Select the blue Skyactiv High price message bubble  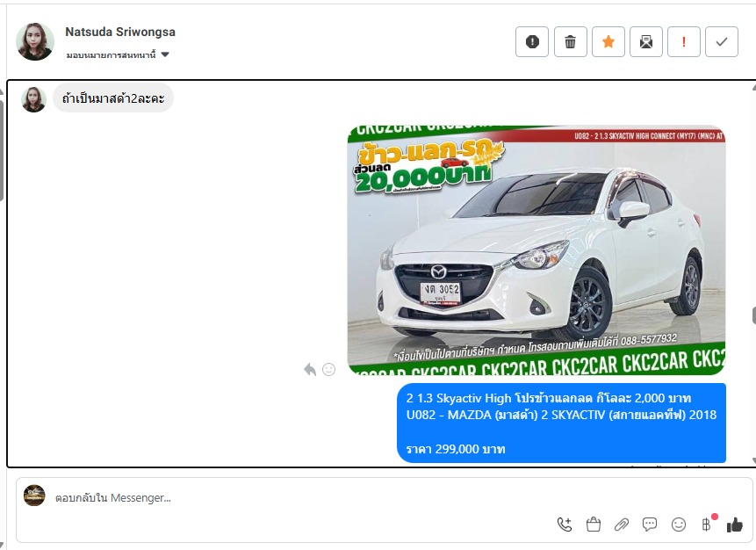point(561,423)
